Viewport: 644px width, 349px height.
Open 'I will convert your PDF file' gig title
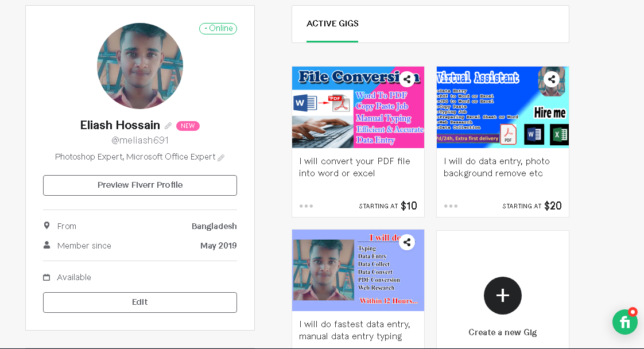pos(355,167)
